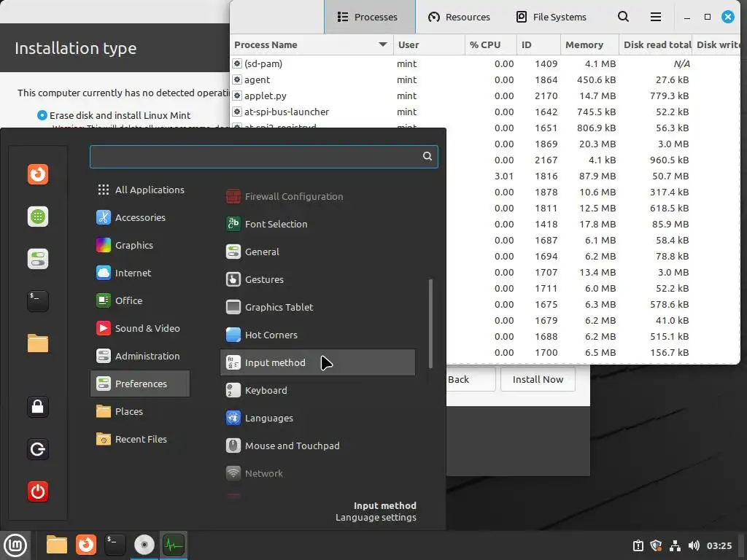Log out using the circular arrow icon
Image resolution: width=747 pixels, height=560 pixels.
[38, 449]
